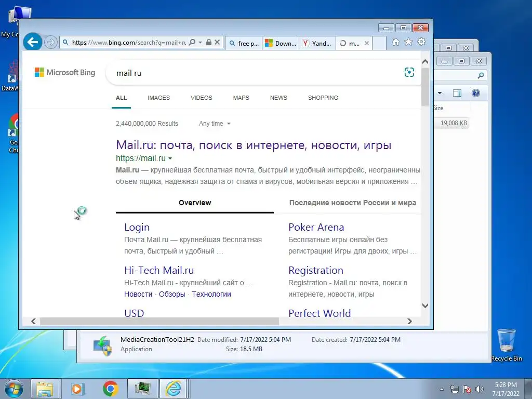
Task: Switch to MAPS results
Action: (x=241, y=98)
